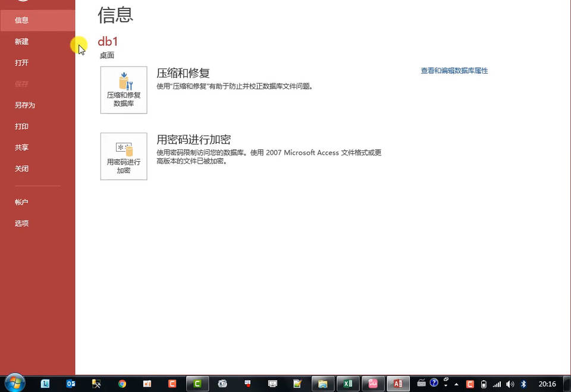This screenshot has height=392, width=571.
Task: Click the Compact and Repair Database button
Action: click(124, 90)
